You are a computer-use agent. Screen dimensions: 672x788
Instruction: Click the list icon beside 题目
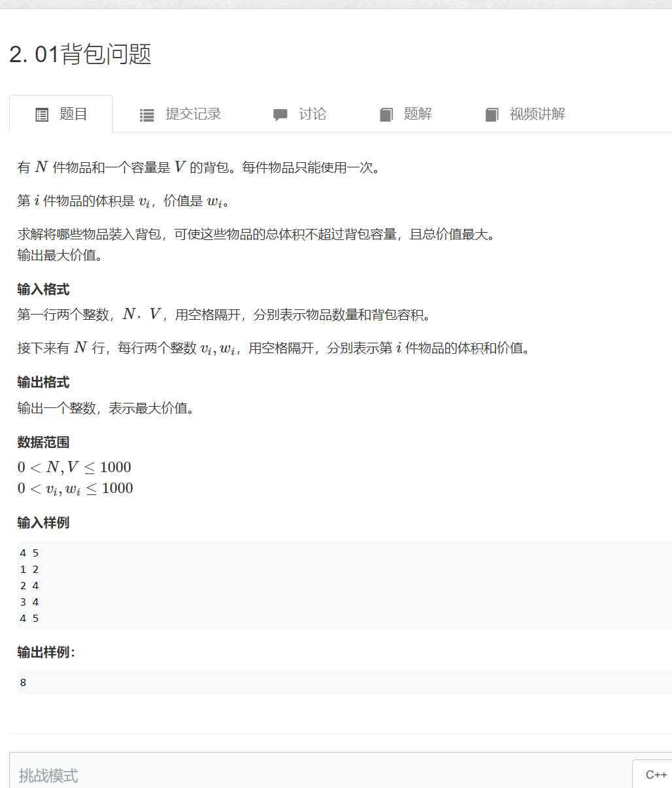tap(42, 115)
